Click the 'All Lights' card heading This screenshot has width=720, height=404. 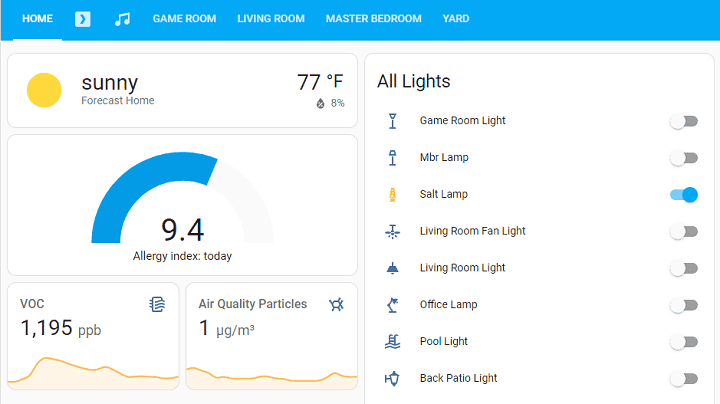tap(414, 81)
